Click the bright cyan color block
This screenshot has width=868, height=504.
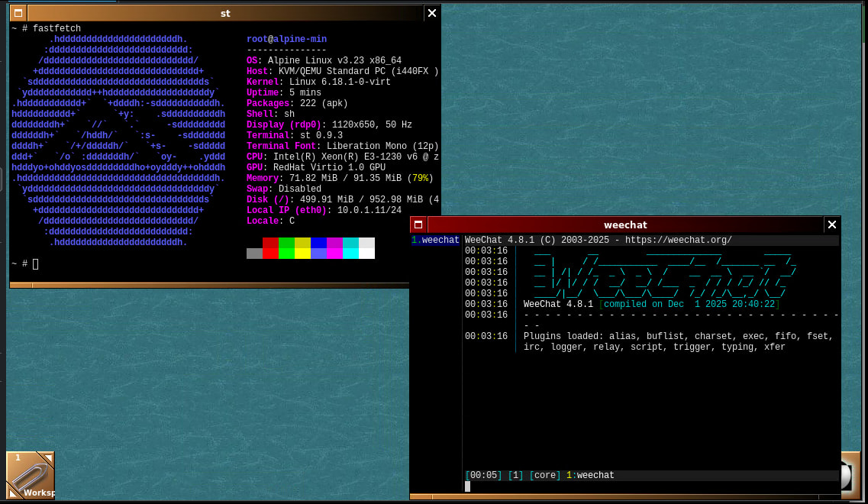tap(350, 254)
